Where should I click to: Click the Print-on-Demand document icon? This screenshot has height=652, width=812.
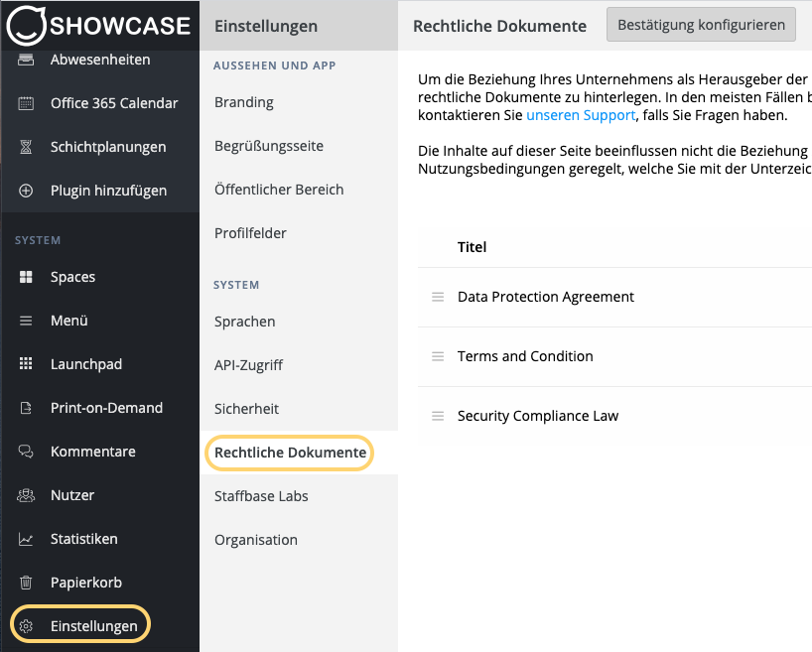26,408
